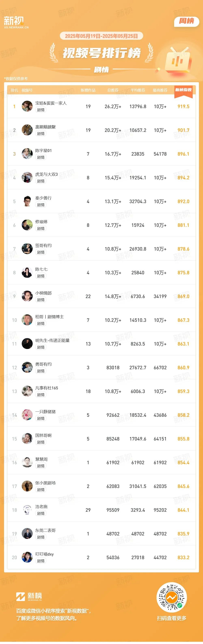Click 一只静猪猪 pig avatar

27,415
